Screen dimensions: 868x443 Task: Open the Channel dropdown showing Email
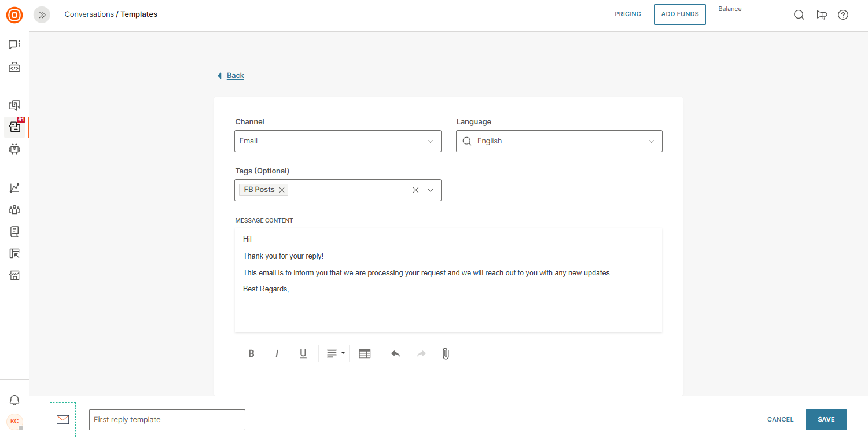(337, 141)
